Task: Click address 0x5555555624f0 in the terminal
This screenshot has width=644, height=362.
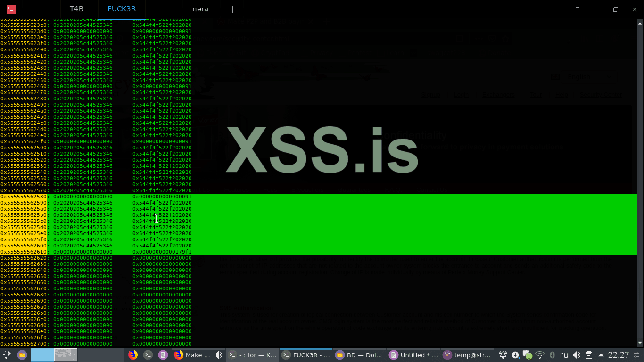Action: 25,141
